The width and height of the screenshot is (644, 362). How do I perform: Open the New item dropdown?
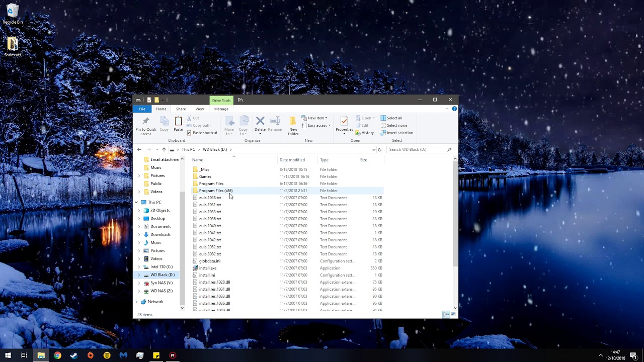pos(315,118)
